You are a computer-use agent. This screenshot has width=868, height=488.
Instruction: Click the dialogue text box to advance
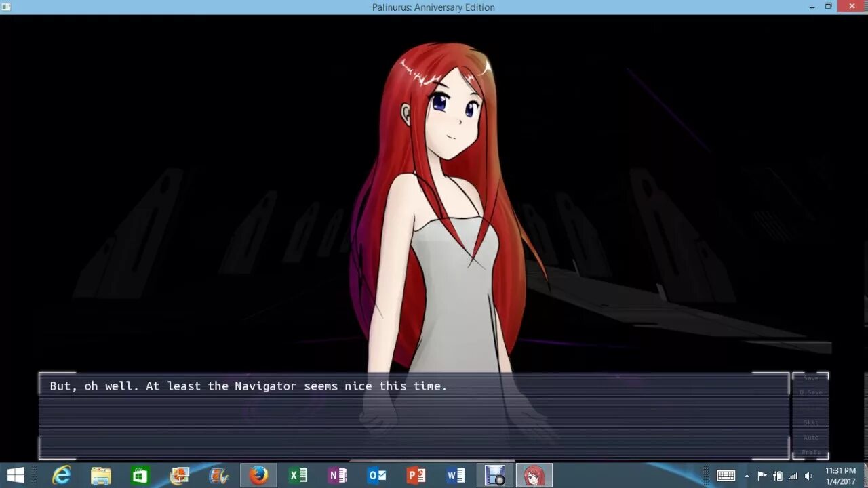(x=414, y=415)
